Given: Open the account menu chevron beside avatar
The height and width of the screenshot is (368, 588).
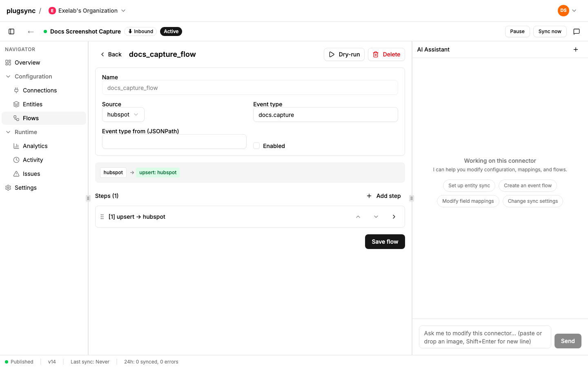Looking at the screenshot, I should pyautogui.click(x=574, y=11).
